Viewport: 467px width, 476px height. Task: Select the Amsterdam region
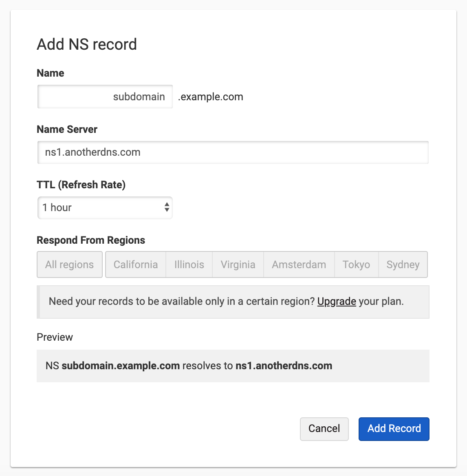pos(299,264)
